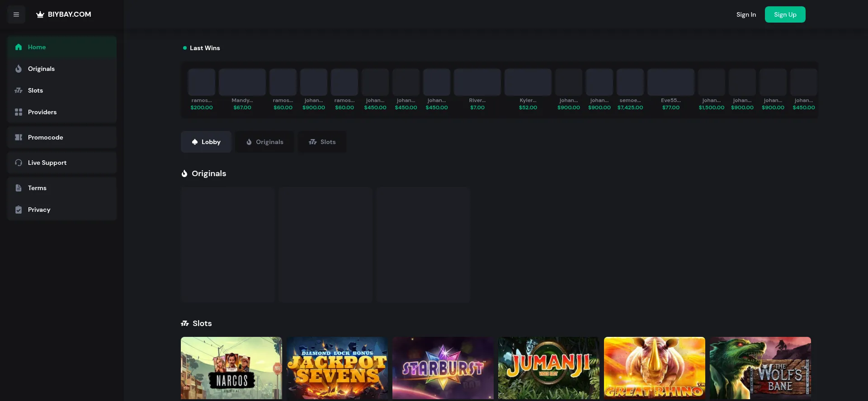
Task: Go to Slots in the sidebar
Action: click(62, 90)
